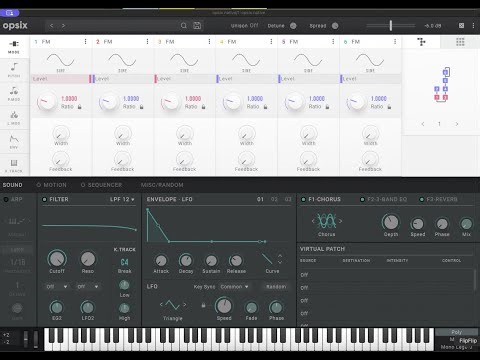Open the Mode page in sidebar
The width and height of the screenshot is (480, 360).
pos(14,47)
